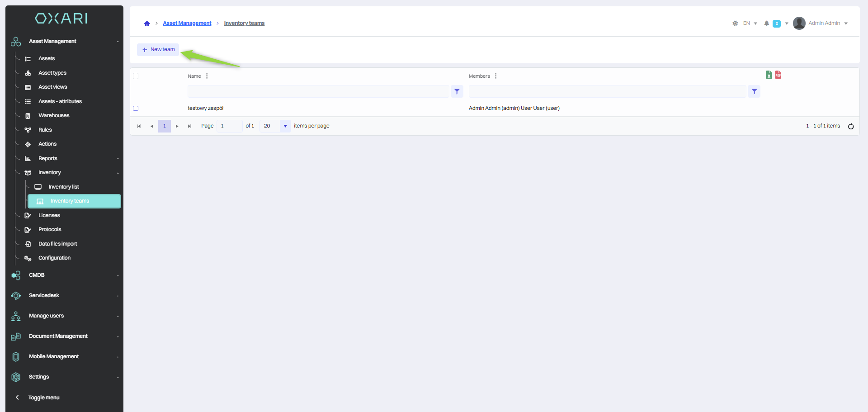The image size is (868, 412).
Task: Click the Name filter input field
Action: (x=318, y=92)
